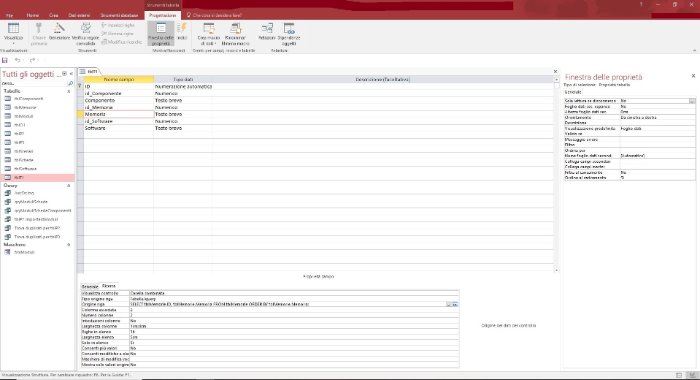Save with the quick access icon
Viewport: 700px width, 380px height.
[5, 60]
